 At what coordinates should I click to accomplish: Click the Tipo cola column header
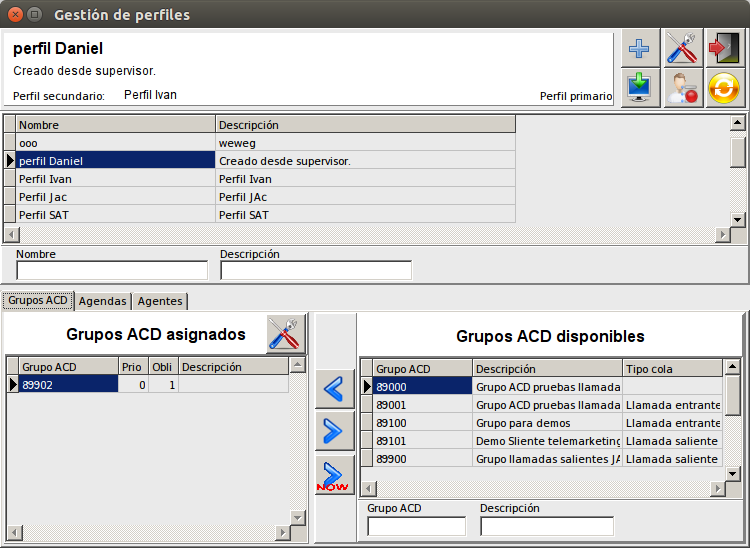[x=672, y=369]
